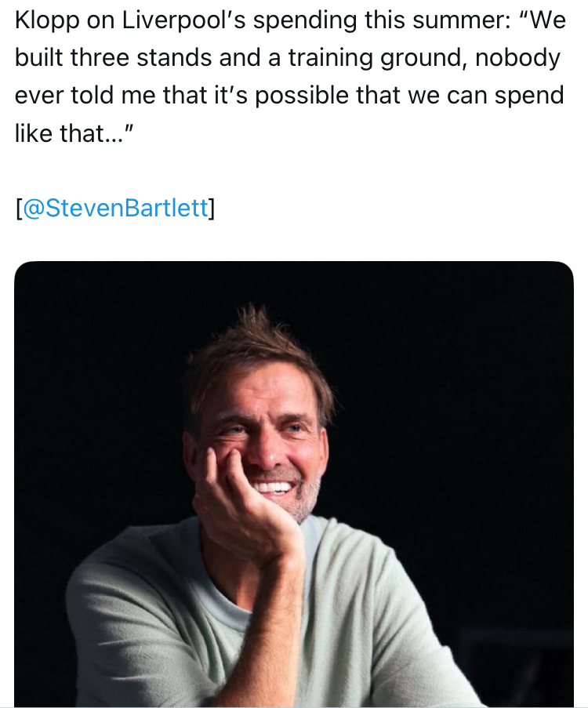Open the @StevenBartlett mention link
This screenshot has height=708, width=588.
116,209
